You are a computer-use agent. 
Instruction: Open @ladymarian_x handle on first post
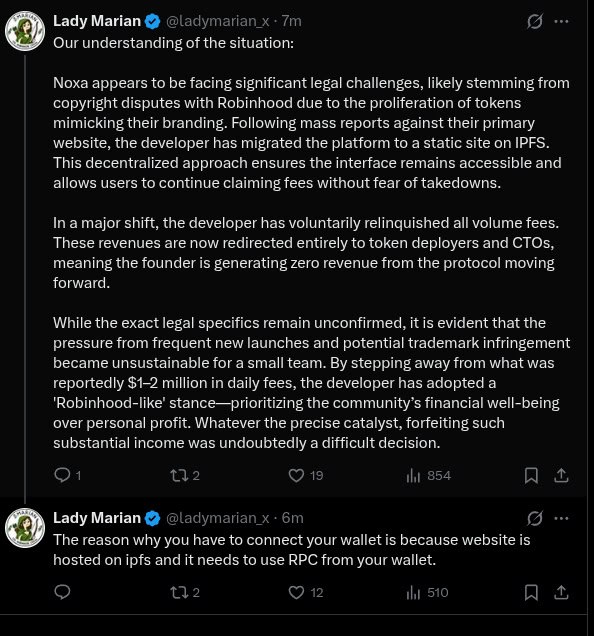click(217, 21)
